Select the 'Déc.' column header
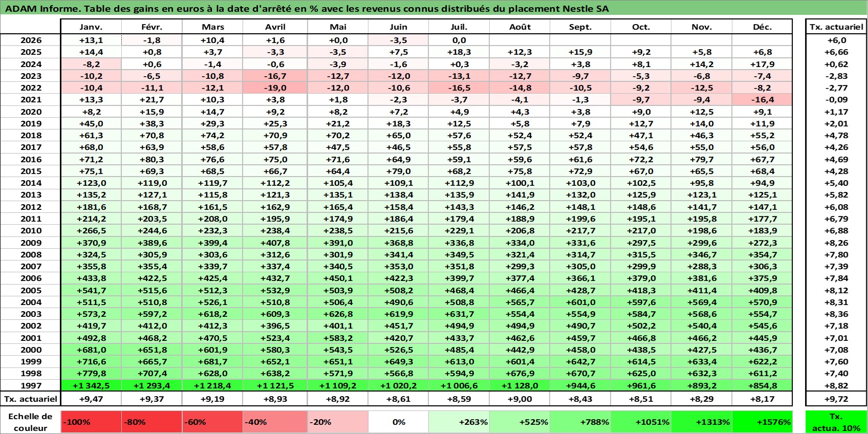This screenshot has width=868, height=434. pyautogui.click(x=762, y=27)
